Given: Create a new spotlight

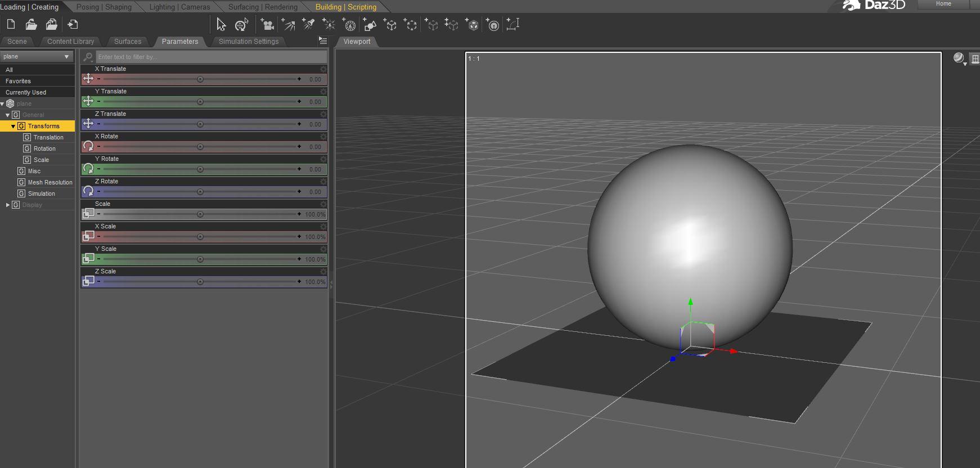Looking at the screenshot, I should click(x=308, y=24).
